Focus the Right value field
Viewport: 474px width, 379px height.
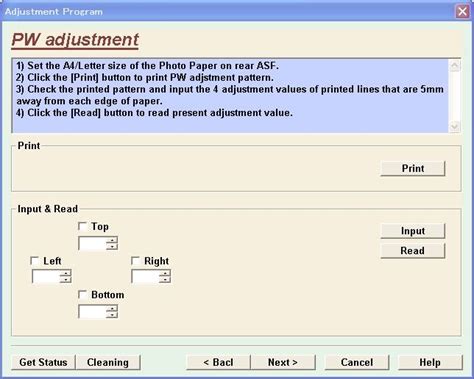[146, 276]
